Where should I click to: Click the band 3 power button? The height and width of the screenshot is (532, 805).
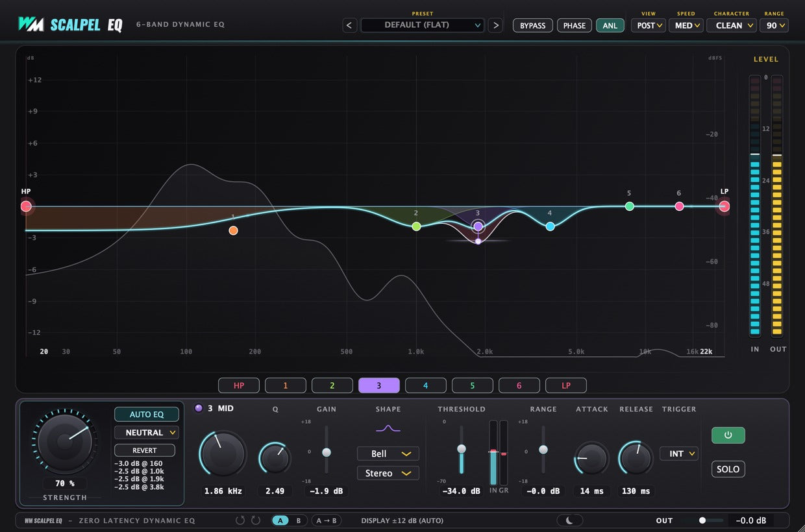[x=728, y=435]
